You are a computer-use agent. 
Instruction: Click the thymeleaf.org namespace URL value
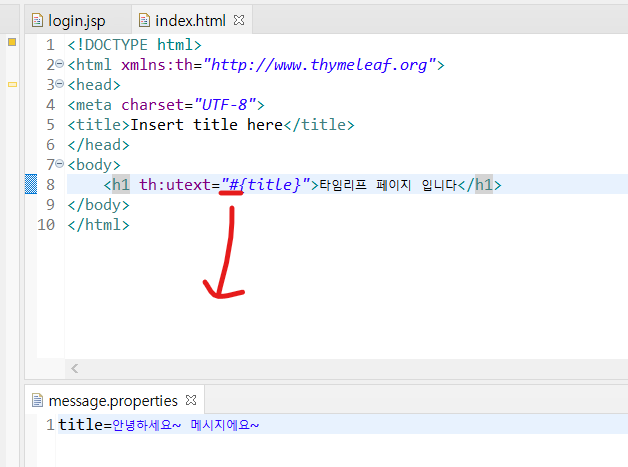(320, 64)
